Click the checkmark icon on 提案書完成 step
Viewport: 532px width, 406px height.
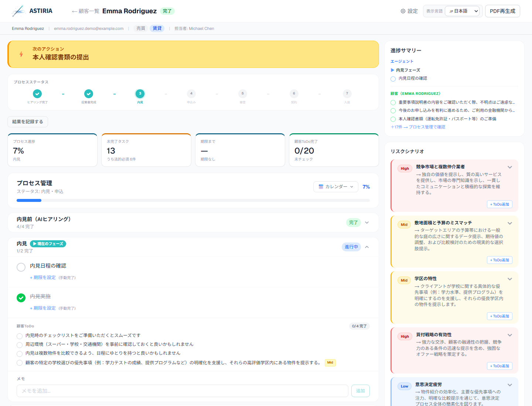point(89,94)
